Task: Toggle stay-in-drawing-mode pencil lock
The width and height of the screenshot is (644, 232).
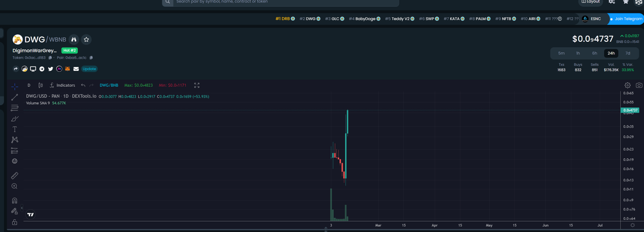Action: click(14, 211)
